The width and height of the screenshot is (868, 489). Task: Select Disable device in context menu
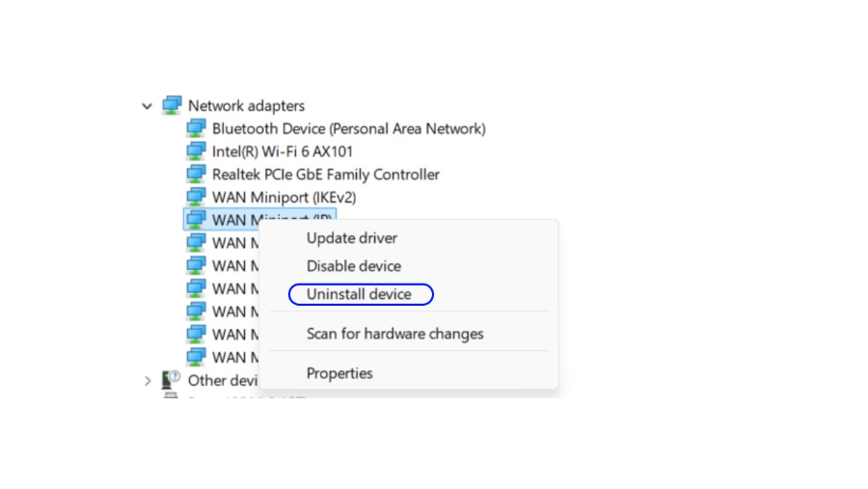(354, 266)
